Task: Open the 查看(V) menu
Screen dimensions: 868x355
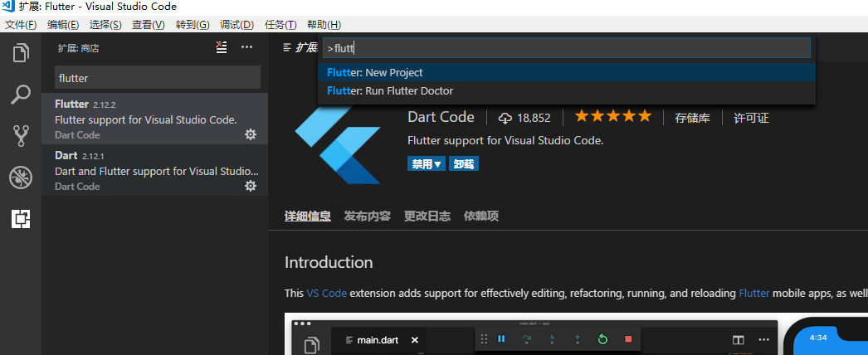Action: click(x=149, y=25)
